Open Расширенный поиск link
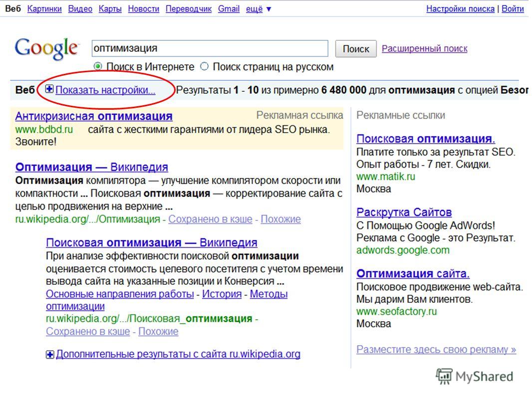Screen dimensions: 532x399 point(424,48)
